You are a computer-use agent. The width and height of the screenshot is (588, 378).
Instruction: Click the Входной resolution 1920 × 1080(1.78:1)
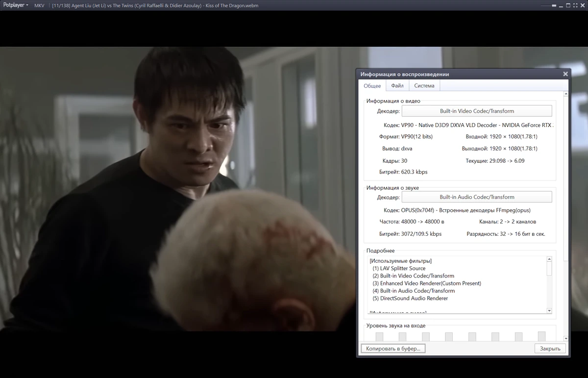[x=513, y=136]
